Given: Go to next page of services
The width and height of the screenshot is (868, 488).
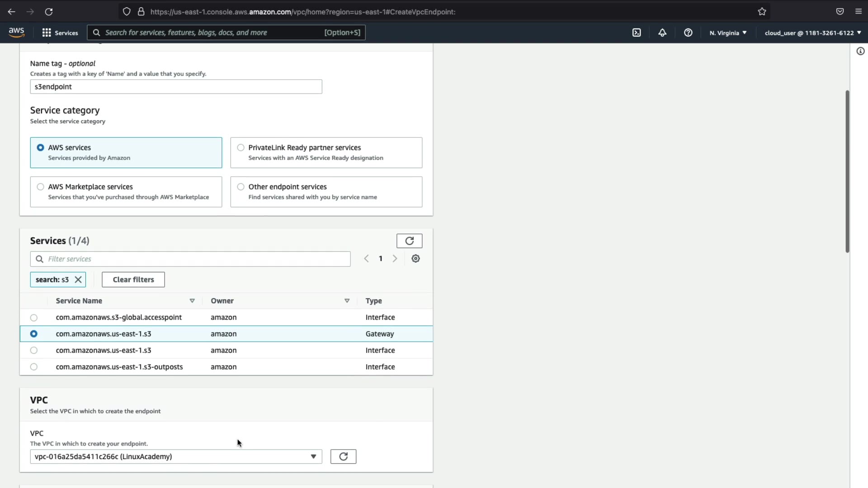Looking at the screenshot, I should (395, 258).
